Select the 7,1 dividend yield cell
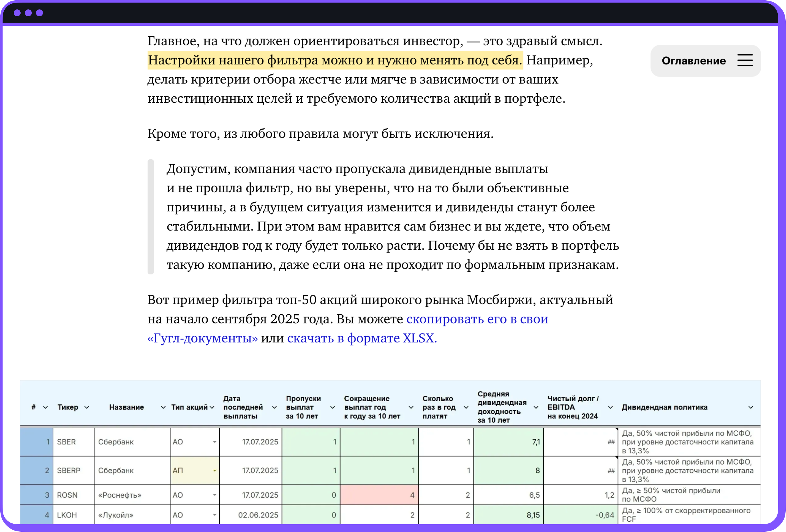The image size is (786, 532). coord(508,442)
